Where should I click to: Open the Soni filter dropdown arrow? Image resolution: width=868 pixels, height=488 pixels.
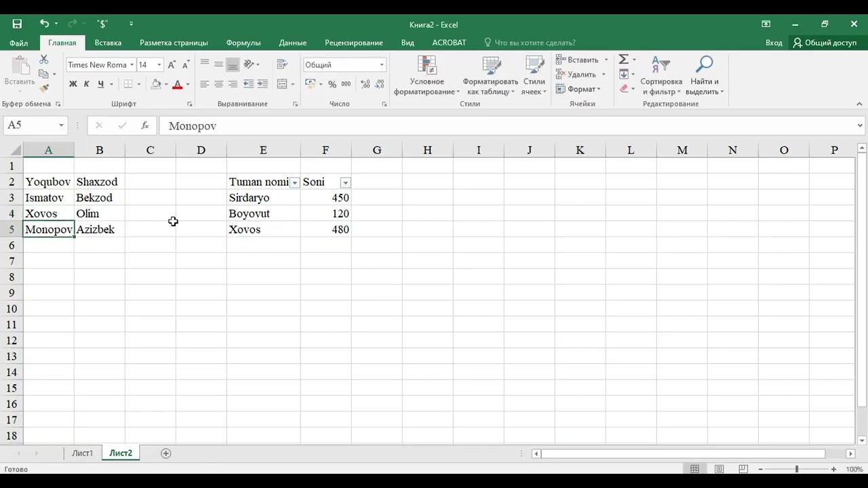[345, 183]
